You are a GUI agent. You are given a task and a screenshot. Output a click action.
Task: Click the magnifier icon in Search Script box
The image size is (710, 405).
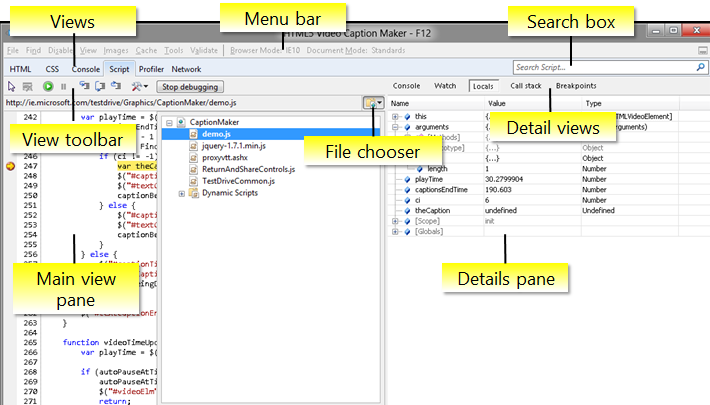point(700,68)
